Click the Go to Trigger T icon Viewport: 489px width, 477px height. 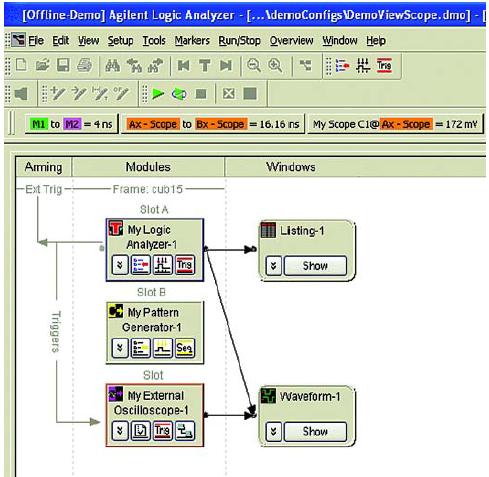(x=205, y=66)
